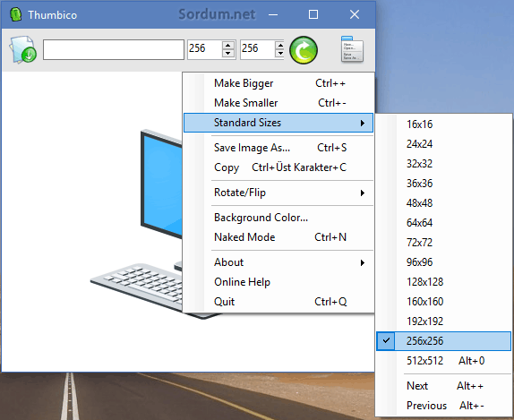Screen dimensions: 514x420
Task: Click the open file icon with green arrow
Action: [x=22, y=50]
